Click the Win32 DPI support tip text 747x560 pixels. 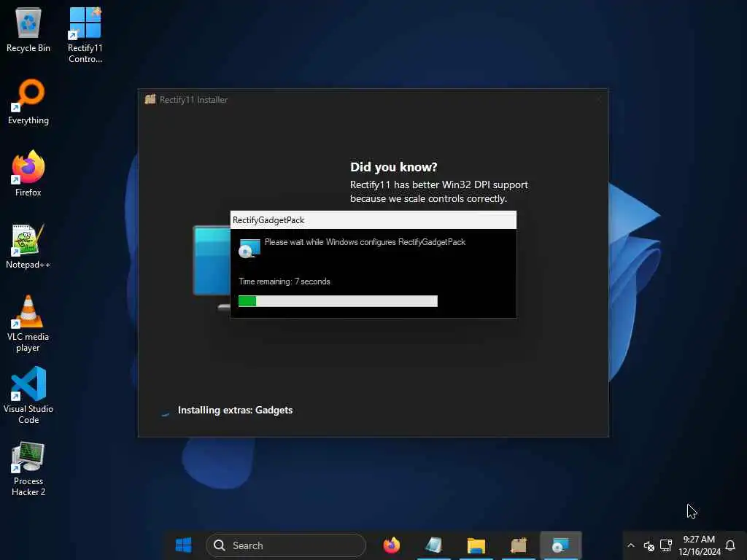click(438, 192)
